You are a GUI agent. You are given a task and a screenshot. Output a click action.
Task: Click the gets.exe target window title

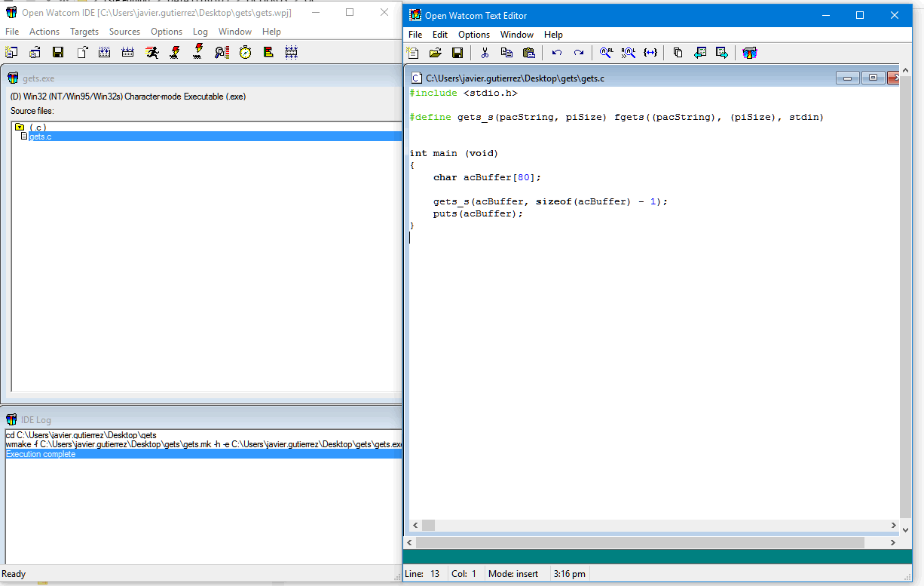(38, 78)
